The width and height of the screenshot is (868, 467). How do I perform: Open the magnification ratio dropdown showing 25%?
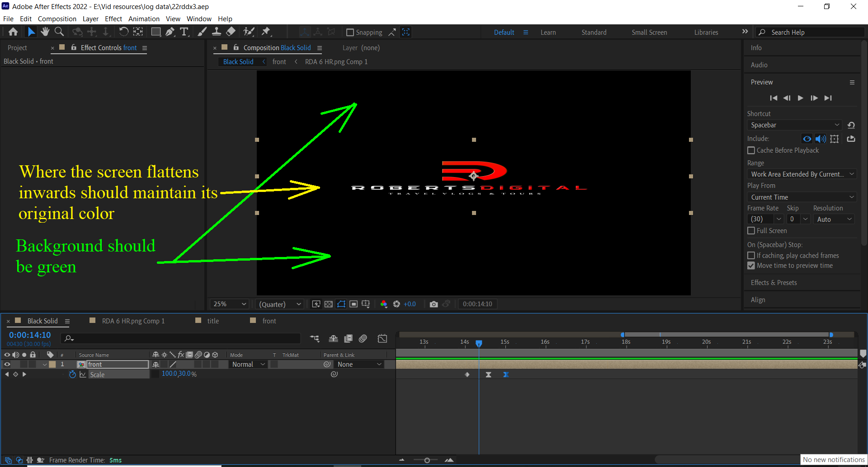pos(229,304)
